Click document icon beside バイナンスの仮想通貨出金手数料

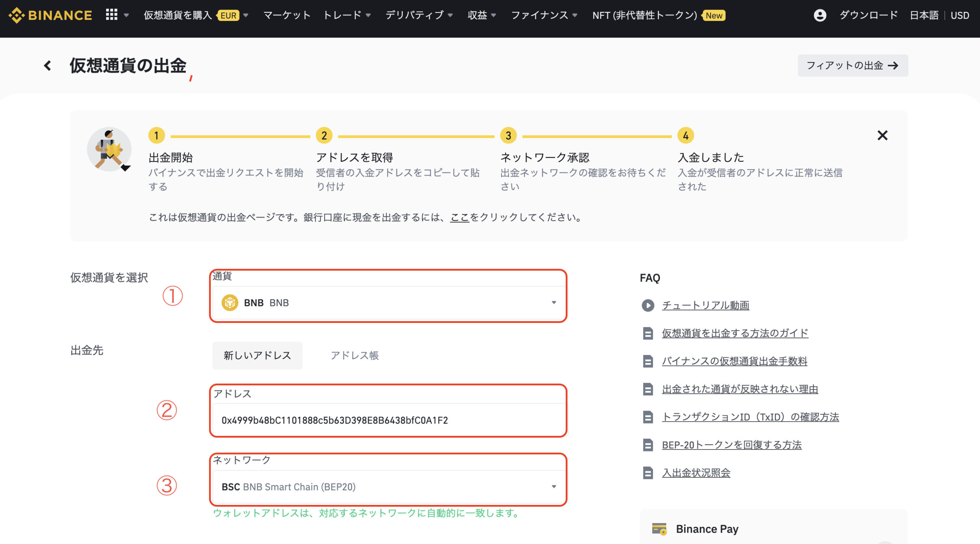(x=648, y=361)
